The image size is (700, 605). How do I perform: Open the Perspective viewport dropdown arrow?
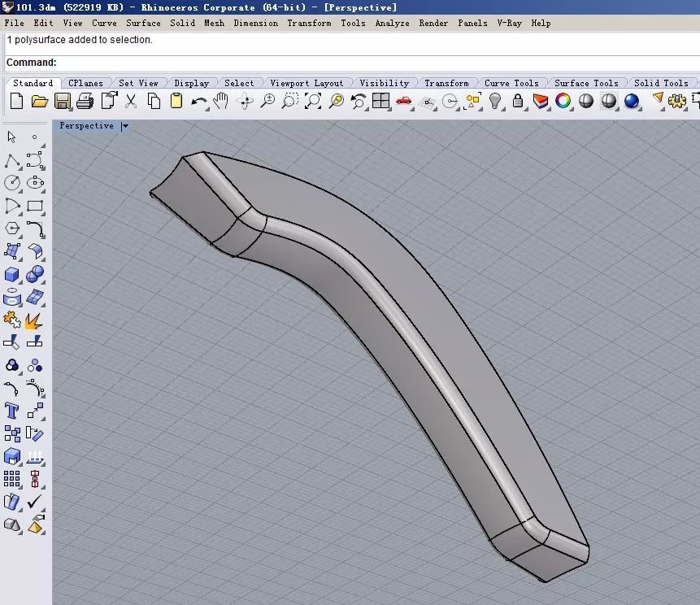coord(124,126)
